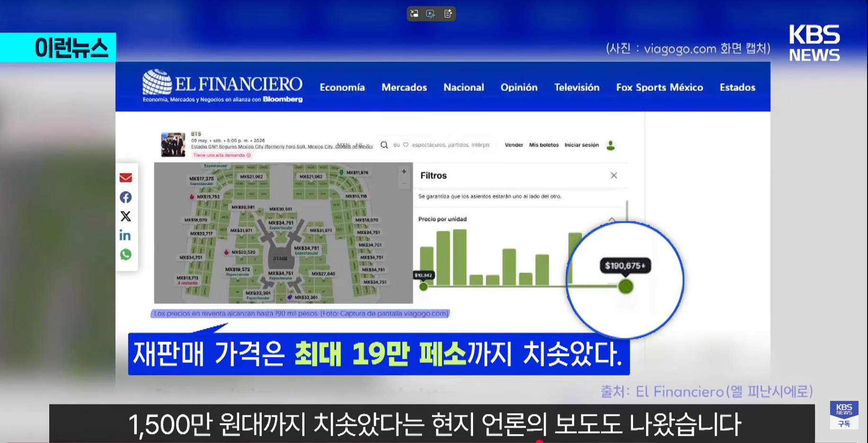Share via the red email icon

[125, 177]
